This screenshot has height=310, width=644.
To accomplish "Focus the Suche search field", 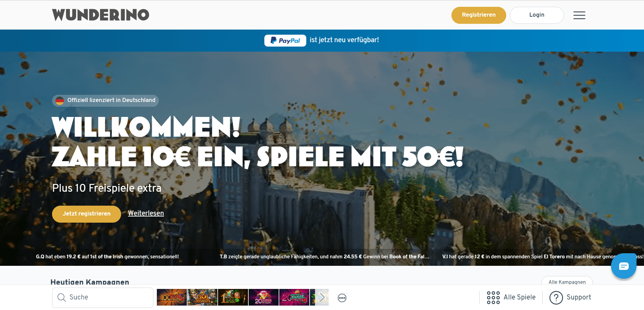I will pyautogui.click(x=102, y=297).
